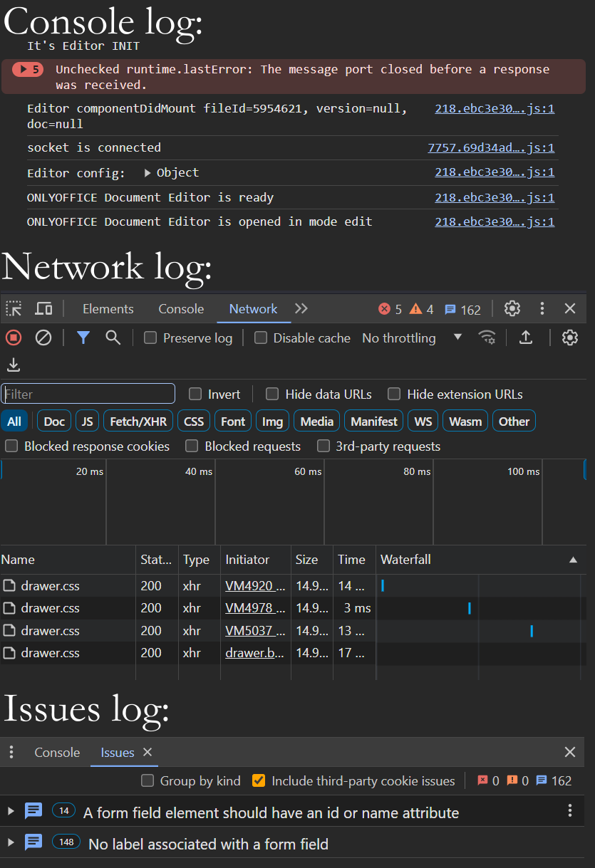Clear the network log
This screenshot has height=868, width=595.
(43, 338)
